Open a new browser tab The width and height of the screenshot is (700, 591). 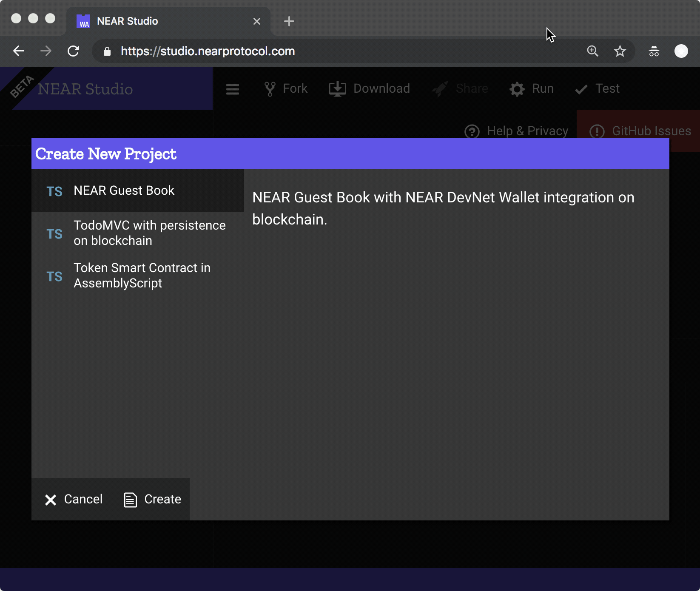tap(289, 21)
